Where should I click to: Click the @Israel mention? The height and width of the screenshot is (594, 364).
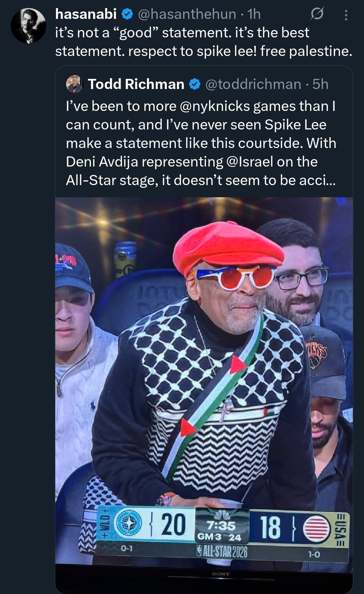click(250, 162)
